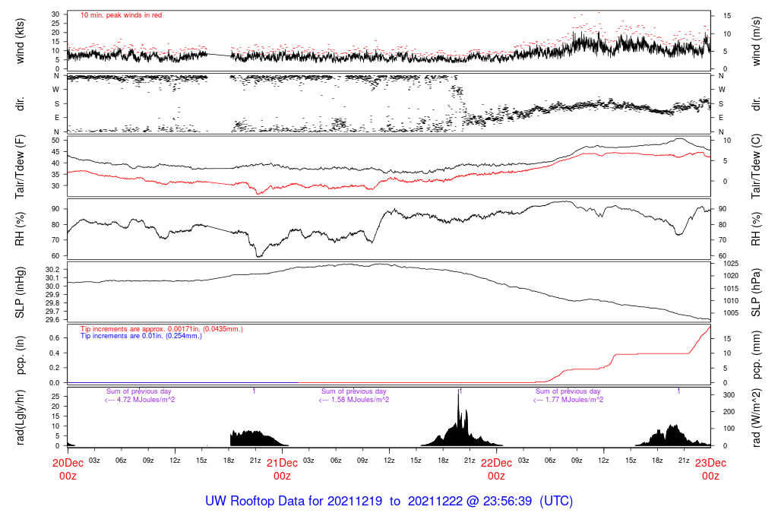This screenshot has height=532, width=778.
Task: Click the '1025' tick on SLP hPa axis
Action: click(x=731, y=264)
